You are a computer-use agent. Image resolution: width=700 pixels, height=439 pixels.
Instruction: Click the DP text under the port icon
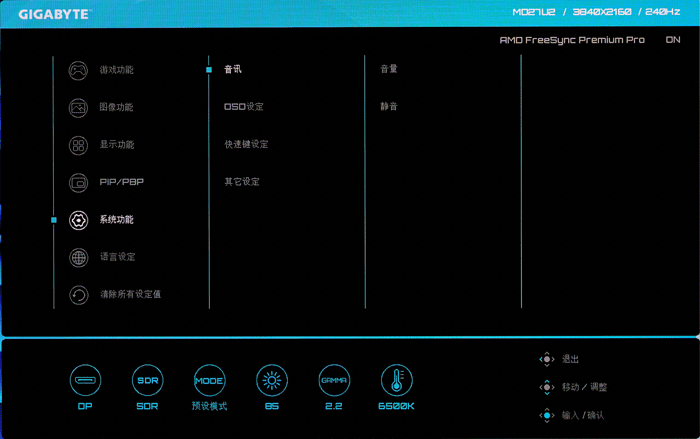click(x=85, y=406)
